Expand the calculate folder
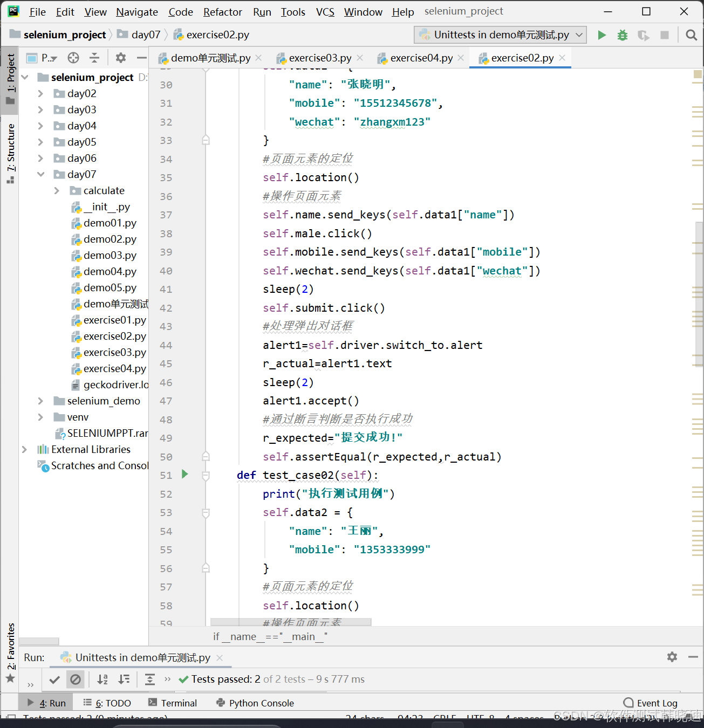This screenshot has width=704, height=728. [x=57, y=190]
